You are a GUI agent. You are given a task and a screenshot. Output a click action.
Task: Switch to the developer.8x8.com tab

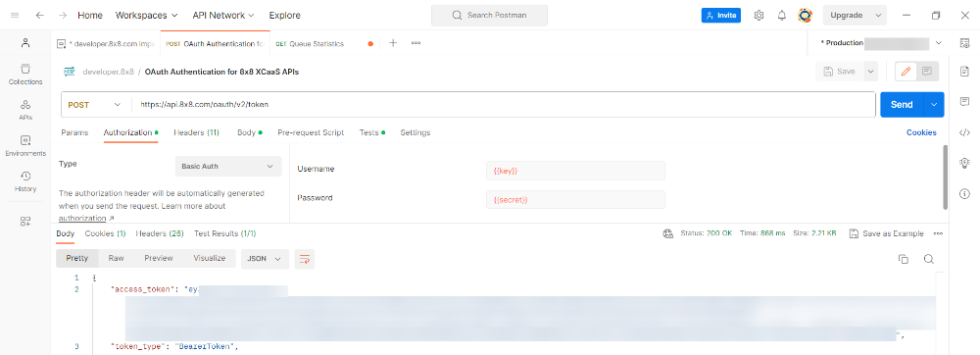click(105, 44)
